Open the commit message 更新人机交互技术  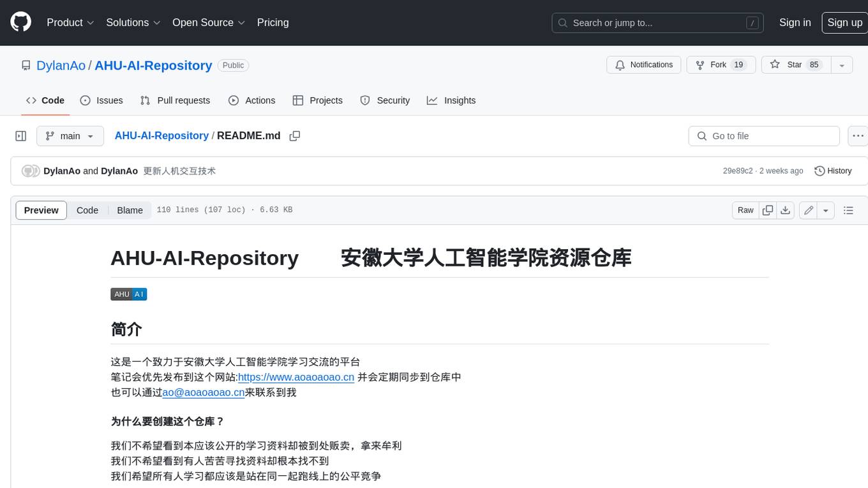(179, 171)
